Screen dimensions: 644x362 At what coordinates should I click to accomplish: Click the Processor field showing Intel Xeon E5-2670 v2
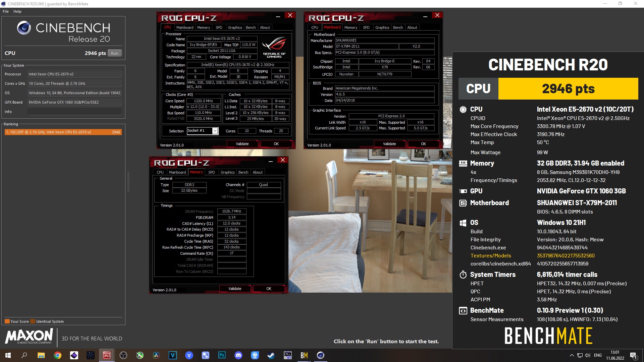tap(74, 74)
